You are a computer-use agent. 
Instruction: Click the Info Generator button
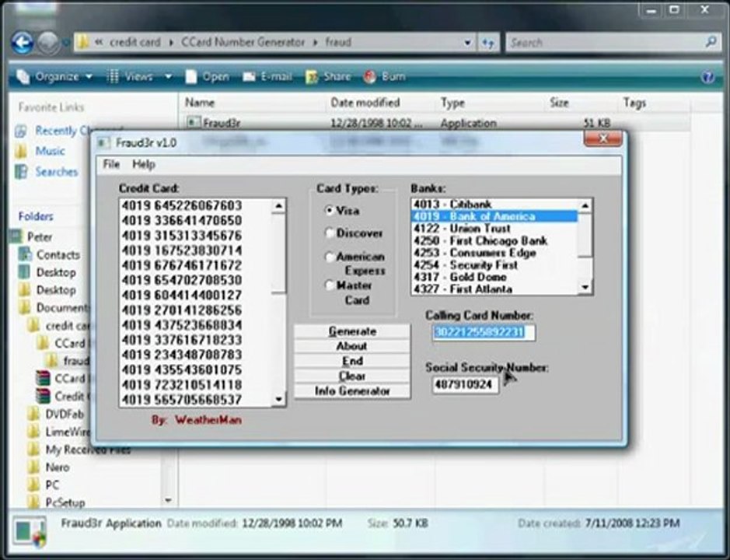[352, 391]
